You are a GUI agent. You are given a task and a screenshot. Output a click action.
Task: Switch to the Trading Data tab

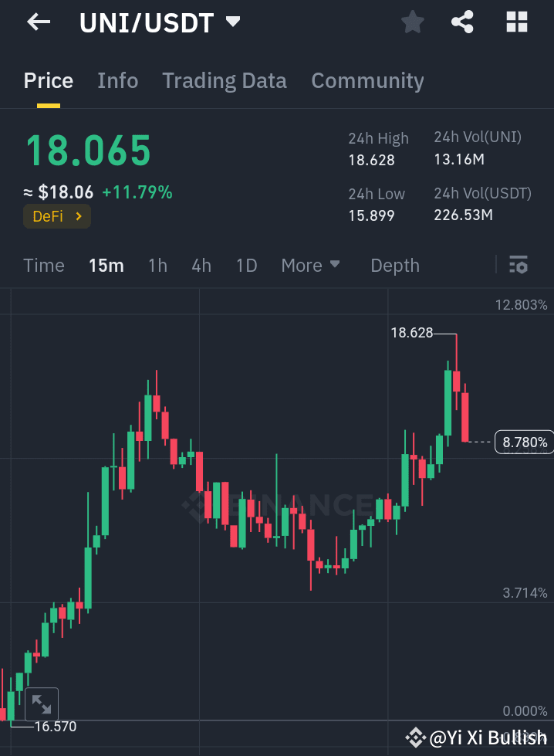coord(224,80)
